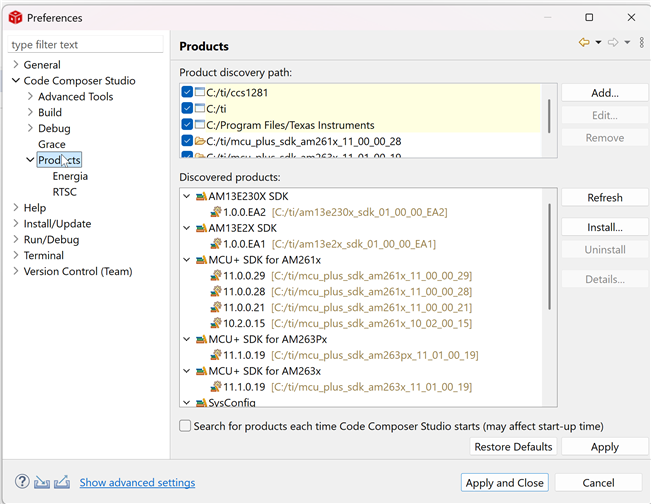This screenshot has height=504, width=651.
Task: Select Version Control (Team) in tree
Action: (x=78, y=271)
